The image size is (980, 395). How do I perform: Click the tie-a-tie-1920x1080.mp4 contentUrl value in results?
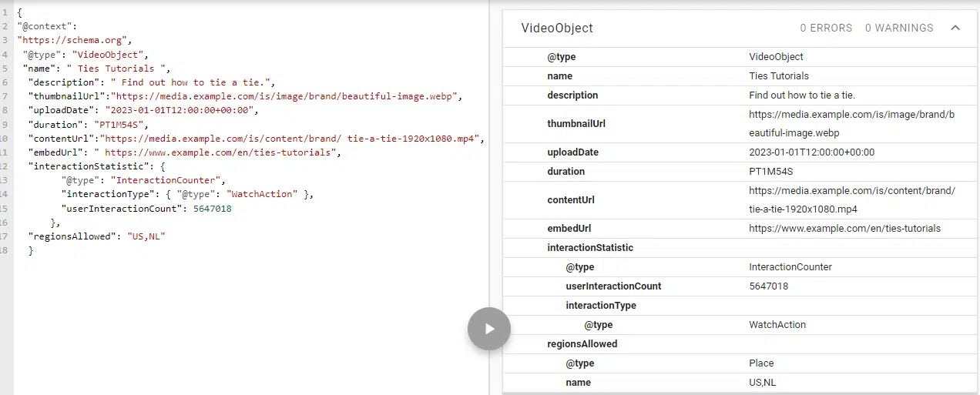click(x=852, y=200)
